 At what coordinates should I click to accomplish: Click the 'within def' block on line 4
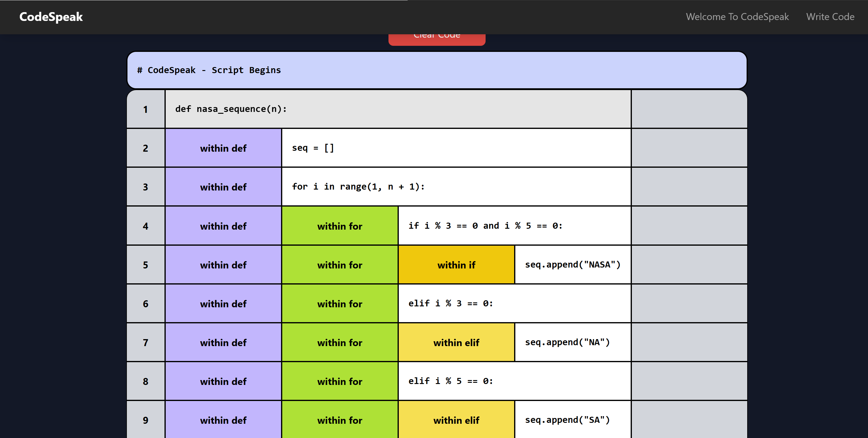click(x=223, y=226)
